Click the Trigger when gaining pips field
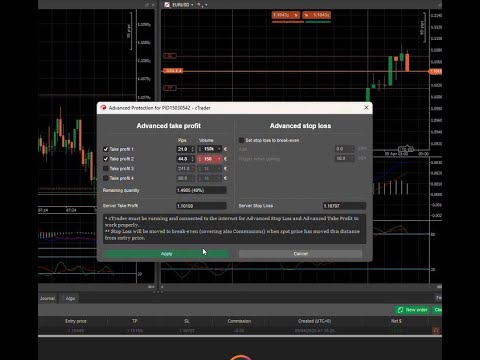480x360 pixels. tap(344, 158)
